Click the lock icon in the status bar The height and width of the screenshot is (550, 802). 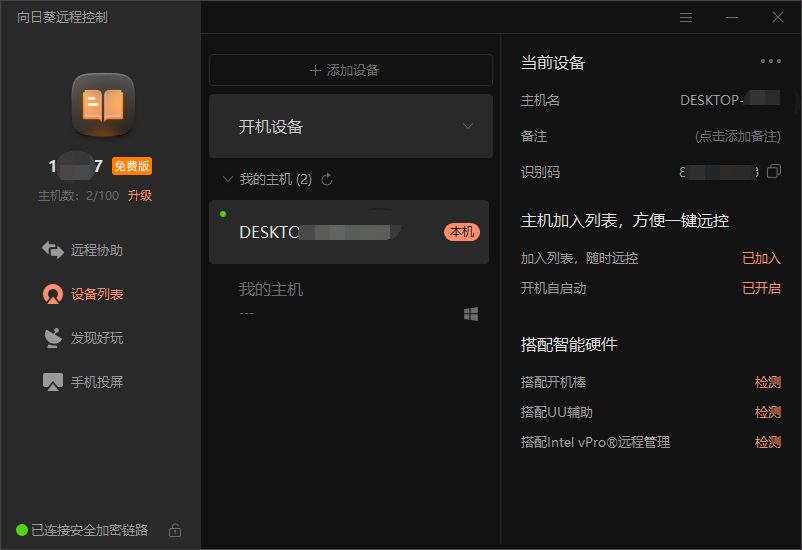click(x=175, y=530)
